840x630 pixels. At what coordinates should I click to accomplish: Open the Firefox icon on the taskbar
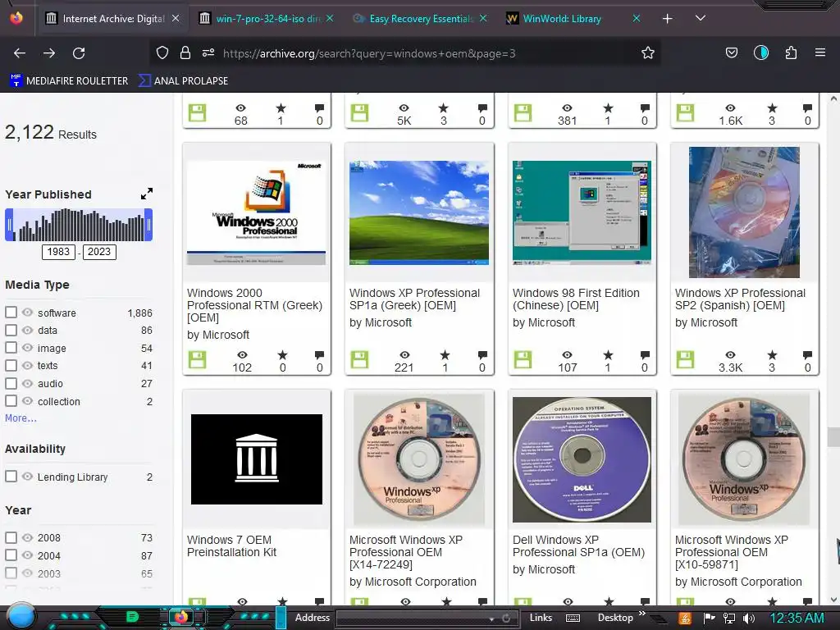click(x=181, y=617)
